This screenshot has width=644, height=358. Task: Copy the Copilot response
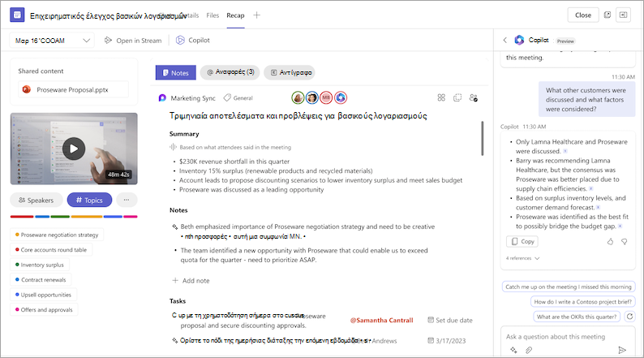point(522,242)
